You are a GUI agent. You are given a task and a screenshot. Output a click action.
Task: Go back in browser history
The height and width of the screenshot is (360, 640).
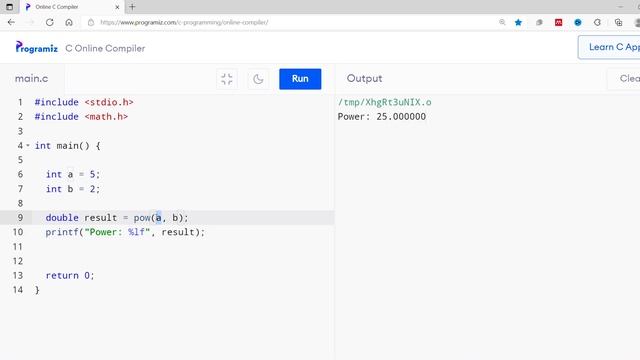(x=11, y=22)
